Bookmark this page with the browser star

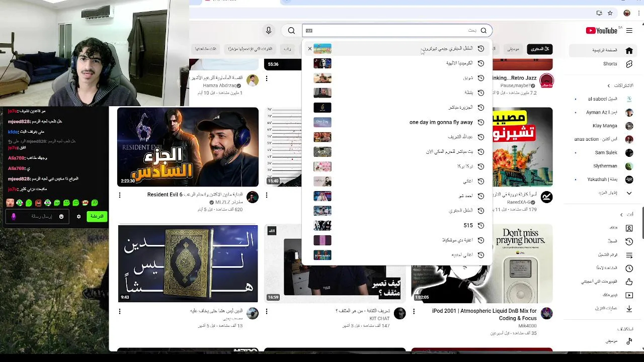pos(610,13)
